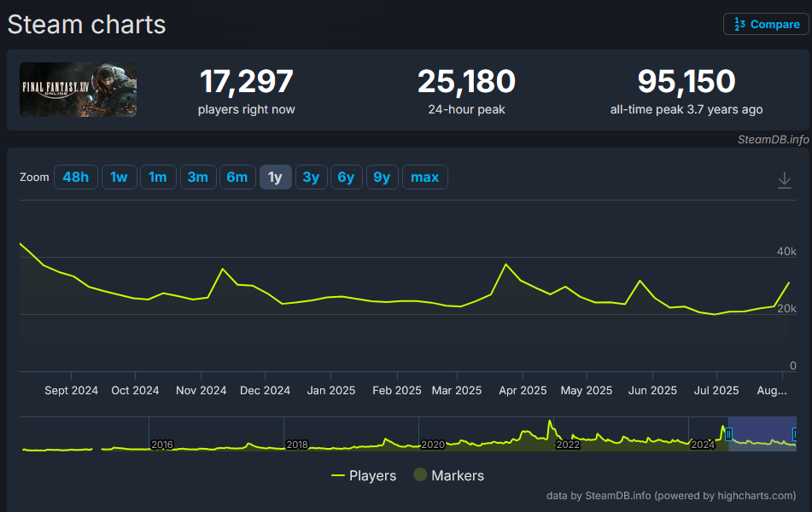Screen dimensions: 812x512
Task: Show max range of chart
Action: pos(425,177)
